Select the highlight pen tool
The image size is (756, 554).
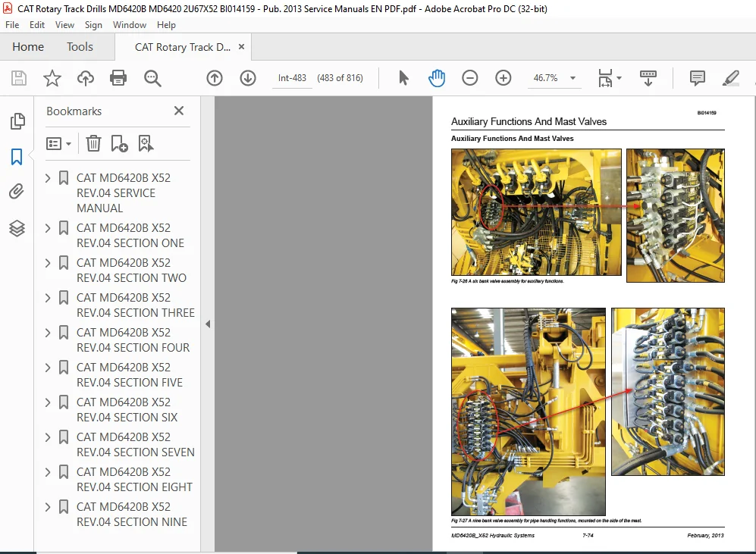[x=731, y=78]
